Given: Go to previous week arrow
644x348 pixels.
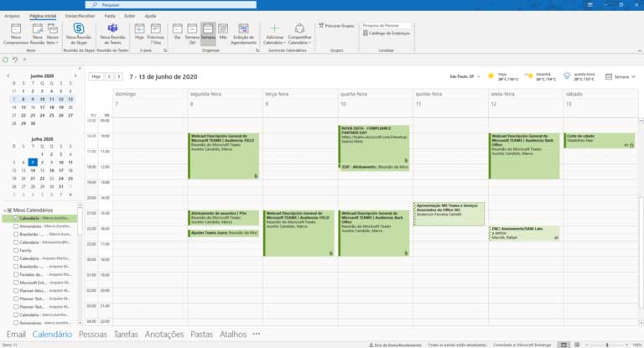Looking at the screenshot, I should 109,76.
